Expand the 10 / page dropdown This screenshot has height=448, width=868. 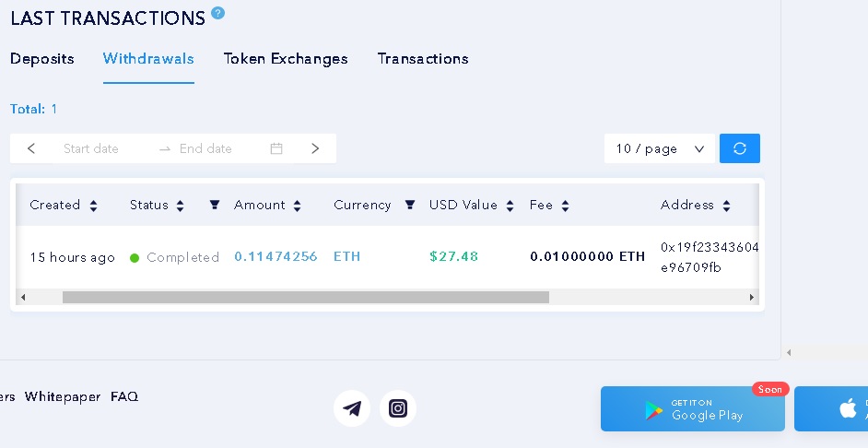(x=660, y=148)
